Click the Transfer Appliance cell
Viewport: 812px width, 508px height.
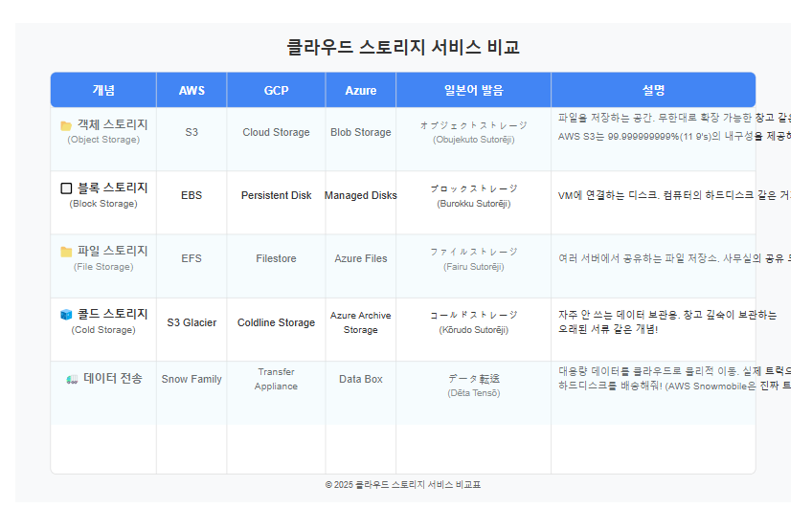(x=276, y=379)
